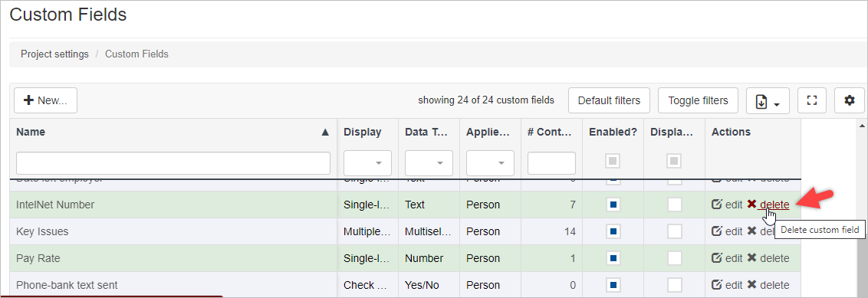Toggle the Display header filter checkbox
Viewport: 868px width, 298px height.
click(x=674, y=162)
